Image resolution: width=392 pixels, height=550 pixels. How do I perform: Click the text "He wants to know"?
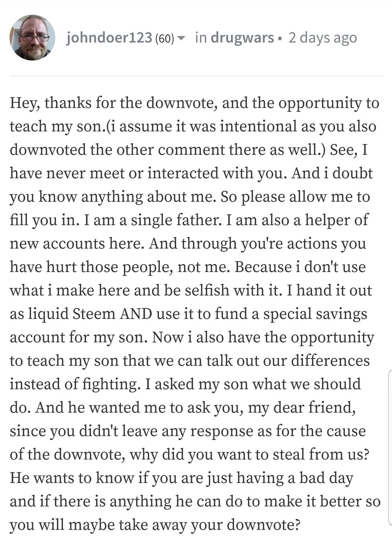click(x=72, y=478)
